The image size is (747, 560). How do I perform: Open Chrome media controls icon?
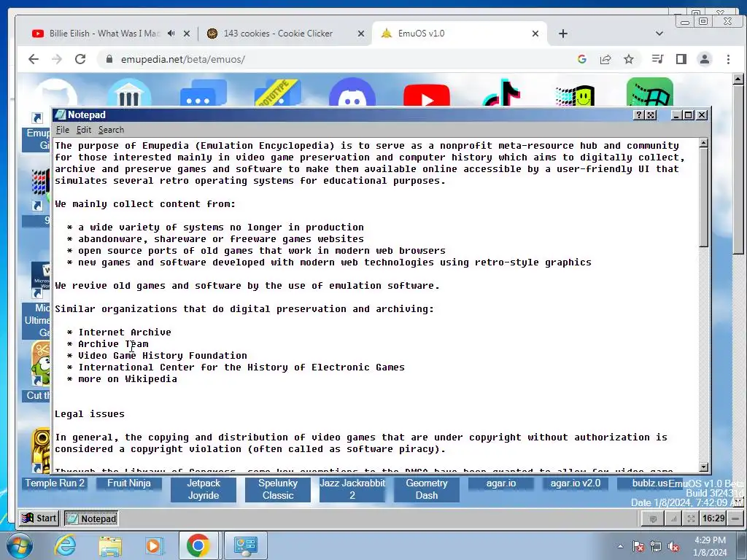pyautogui.click(x=657, y=59)
